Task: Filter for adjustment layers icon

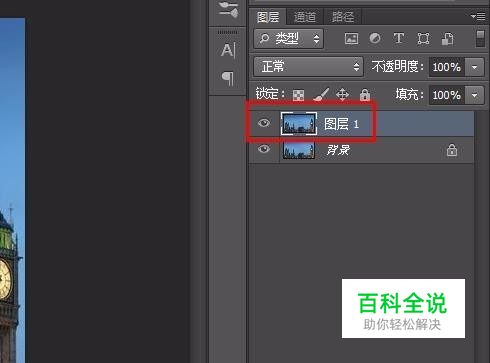Action: (375, 38)
